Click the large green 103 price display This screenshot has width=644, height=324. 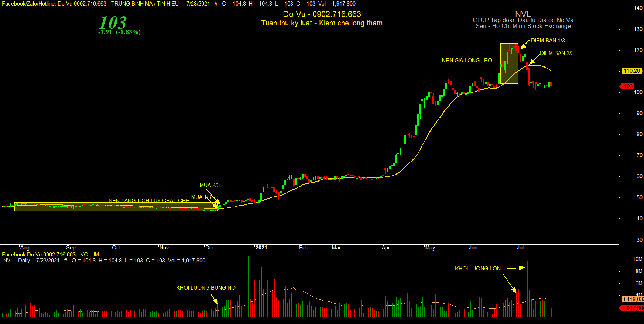pos(113,23)
